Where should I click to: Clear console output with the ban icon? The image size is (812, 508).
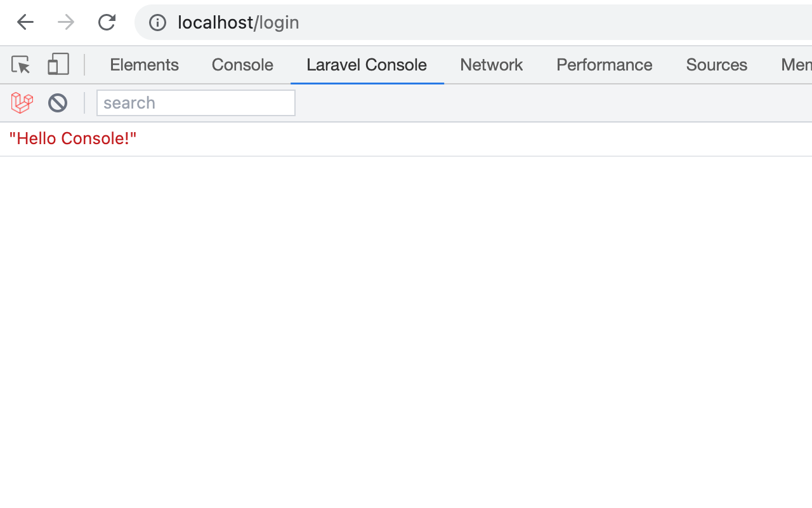(58, 102)
